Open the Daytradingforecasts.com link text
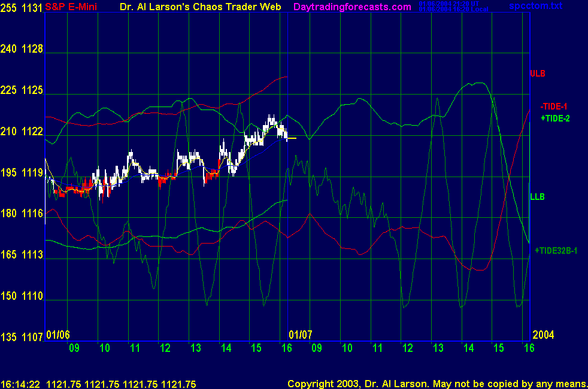Screen dimensions: 588x389 pyautogui.click(x=352, y=7)
